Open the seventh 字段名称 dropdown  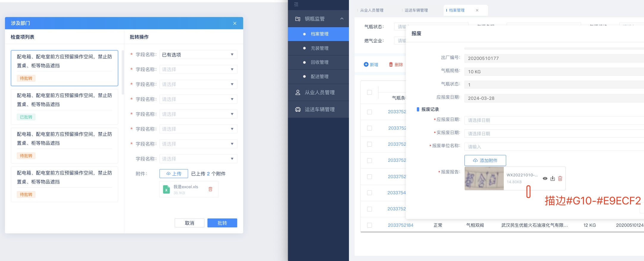click(198, 144)
